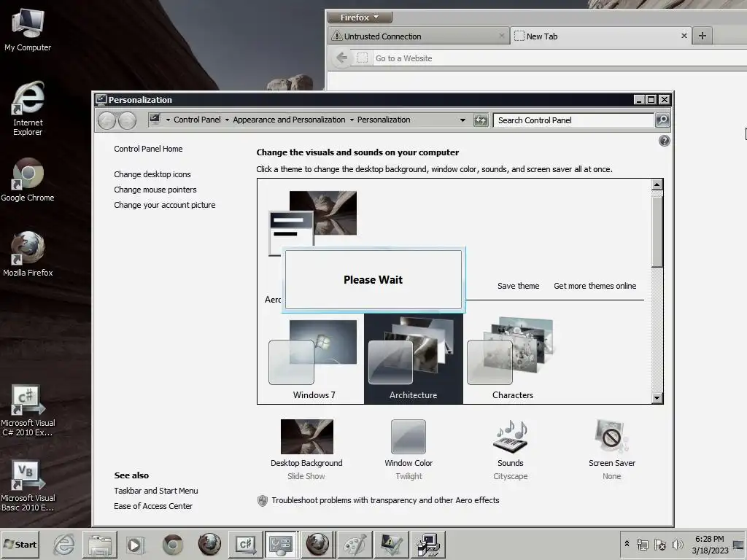This screenshot has height=560, width=747.
Task: Show hidden tray icons arrow
Action: tap(627, 544)
